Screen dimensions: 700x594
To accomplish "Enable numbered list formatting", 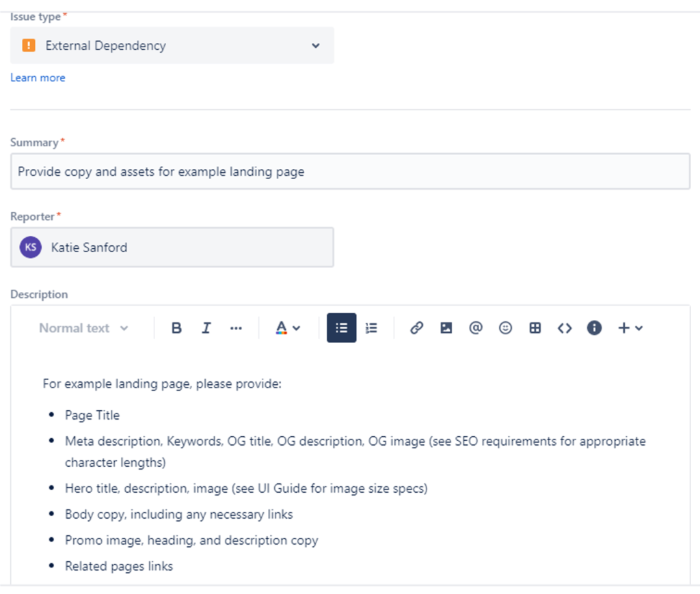I will point(371,327).
